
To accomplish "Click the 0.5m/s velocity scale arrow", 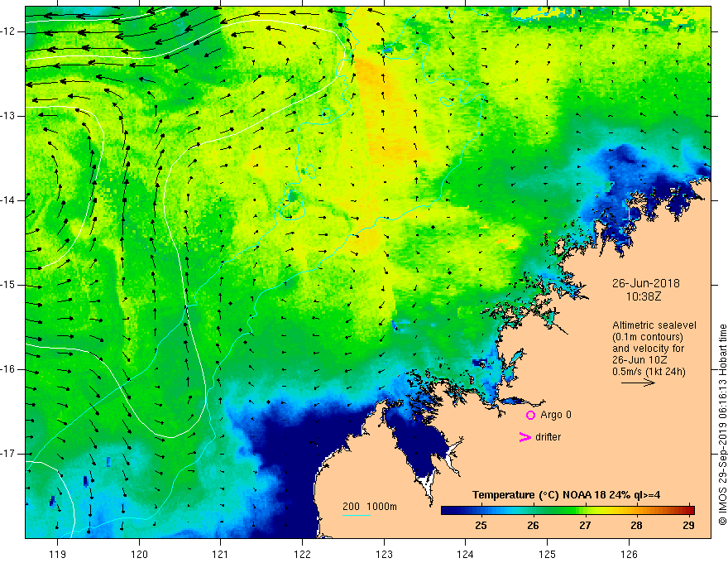I will click(x=638, y=383).
